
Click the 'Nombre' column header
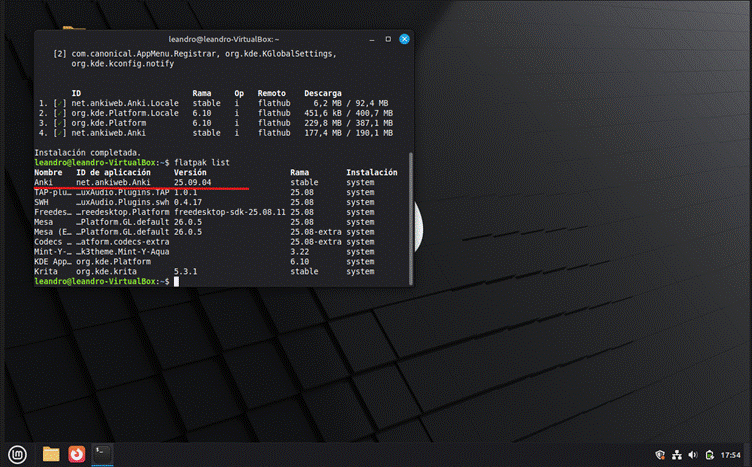tap(48, 173)
